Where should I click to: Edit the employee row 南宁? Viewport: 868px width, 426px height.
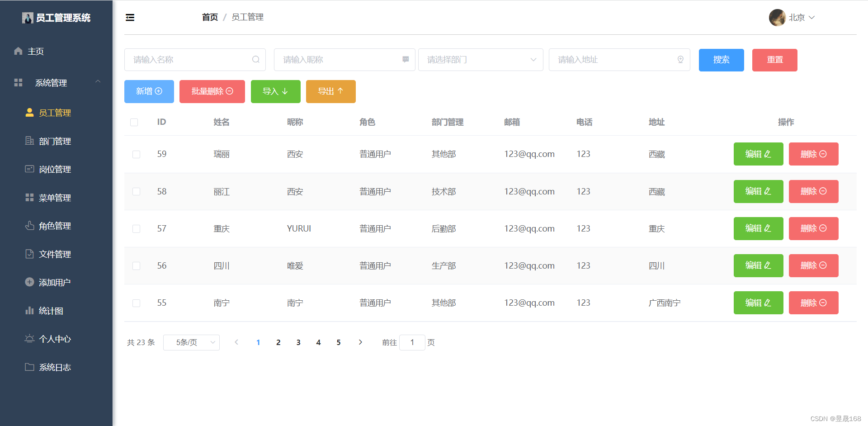(759, 303)
